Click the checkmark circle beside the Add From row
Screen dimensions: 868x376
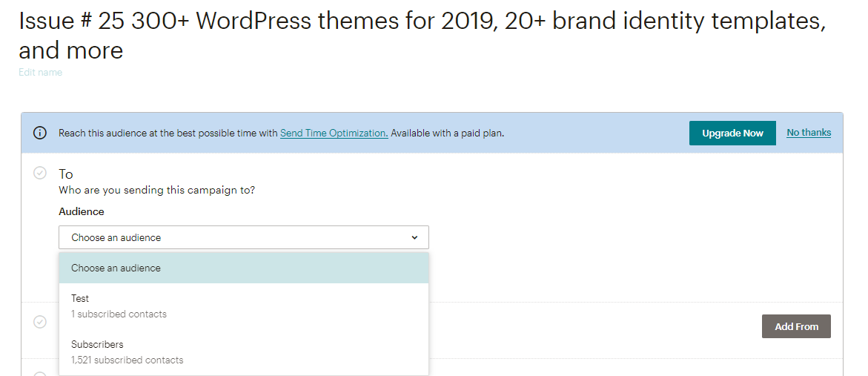pos(40,322)
